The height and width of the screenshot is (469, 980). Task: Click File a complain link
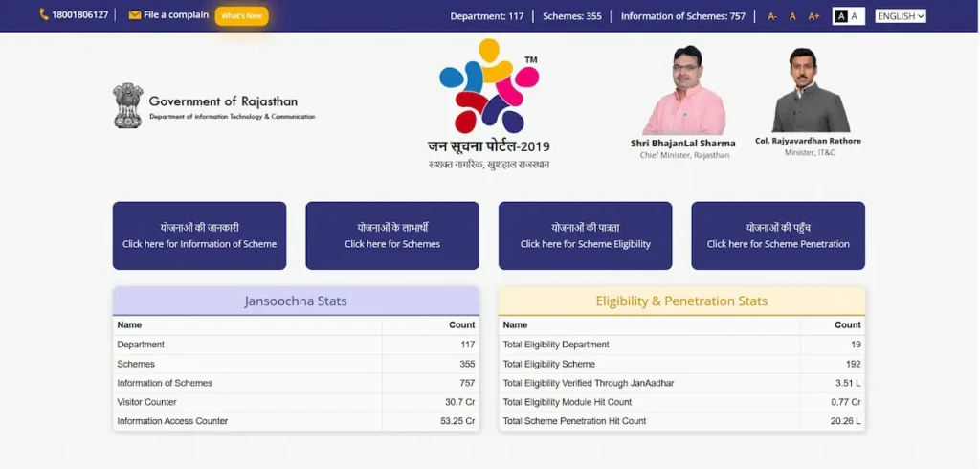(x=176, y=15)
